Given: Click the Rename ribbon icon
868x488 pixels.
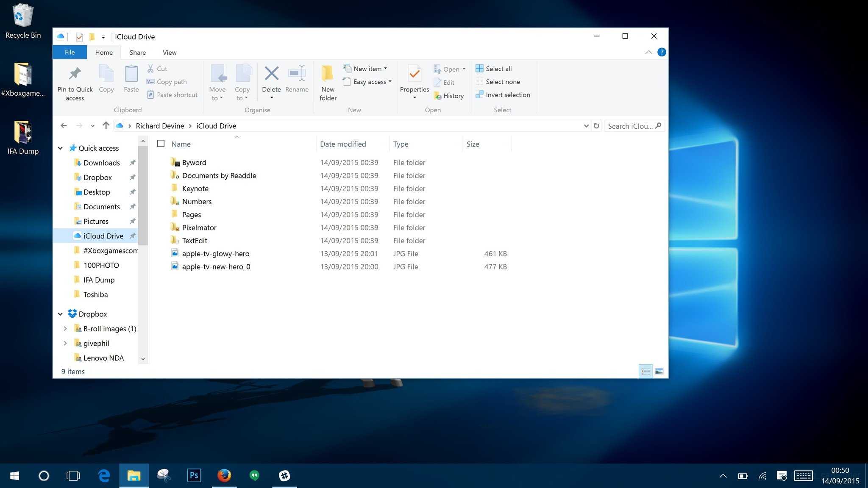Looking at the screenshot, I should [x=297, y=73].
